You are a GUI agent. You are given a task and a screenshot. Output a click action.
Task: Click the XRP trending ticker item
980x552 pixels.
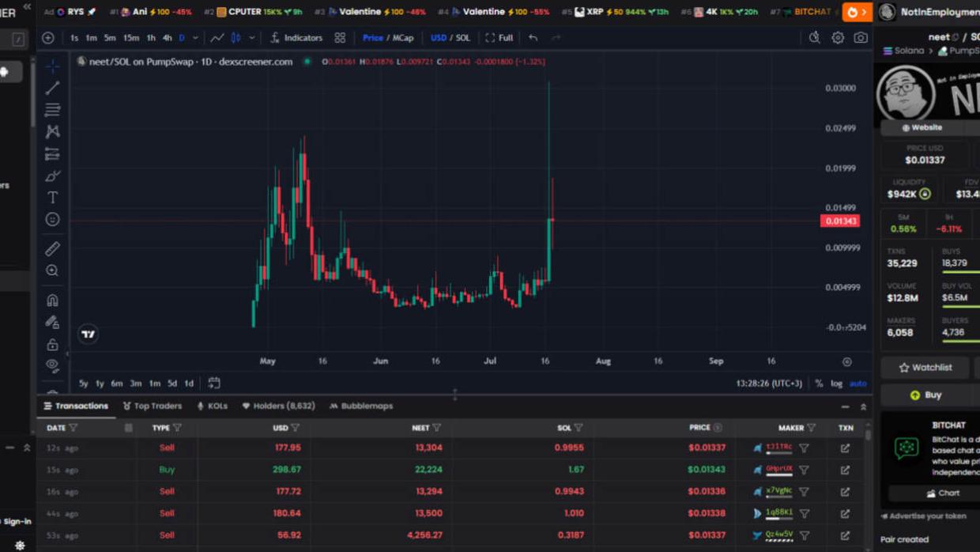[615, 12]
